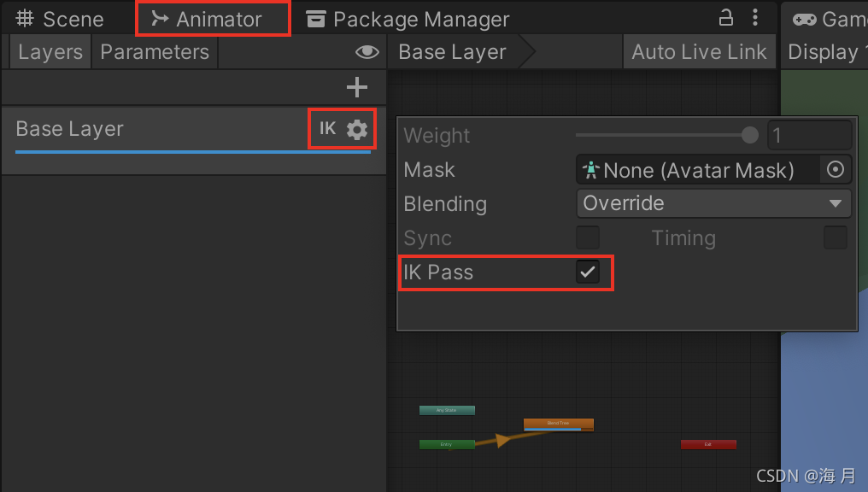This screenshot has width=868, height=492.
Task: Click the IK badge on Base Layer
Action: click(x=328, y=128)
